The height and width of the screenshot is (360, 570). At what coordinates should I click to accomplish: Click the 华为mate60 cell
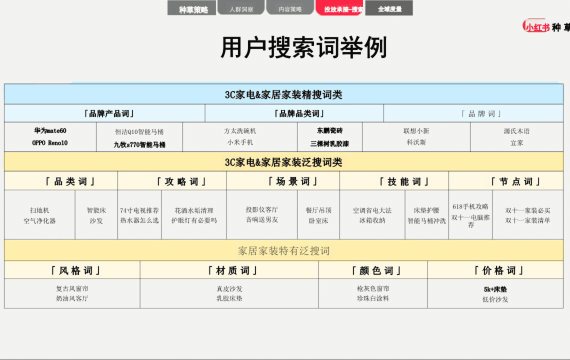tap(51, 131)
